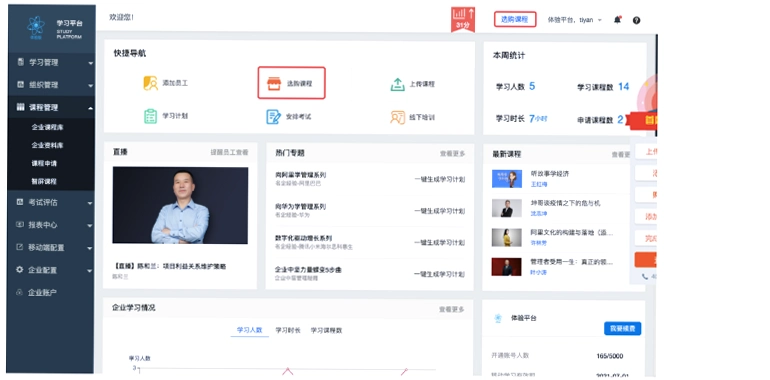Expand the 报表中心 menu arrow
The image size is (770, 380).
coord(90,225)
